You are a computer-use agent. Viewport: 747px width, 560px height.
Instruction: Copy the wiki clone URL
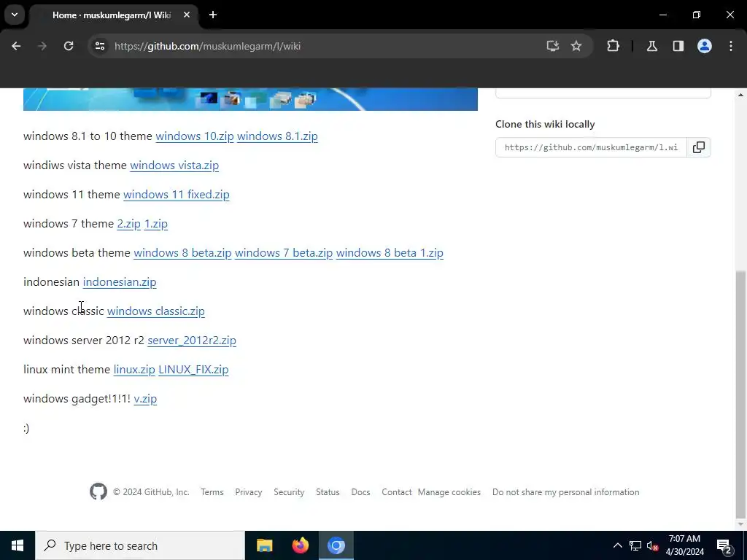click(x=699, y=147)
